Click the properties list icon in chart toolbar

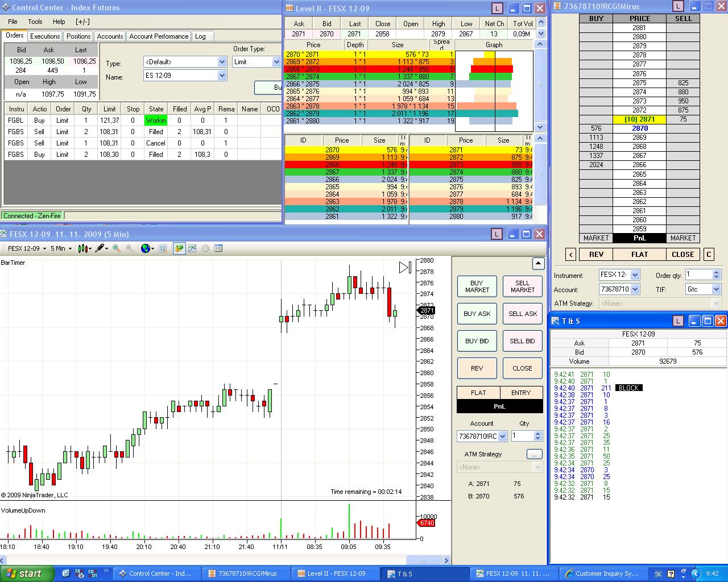pos(218,248)
